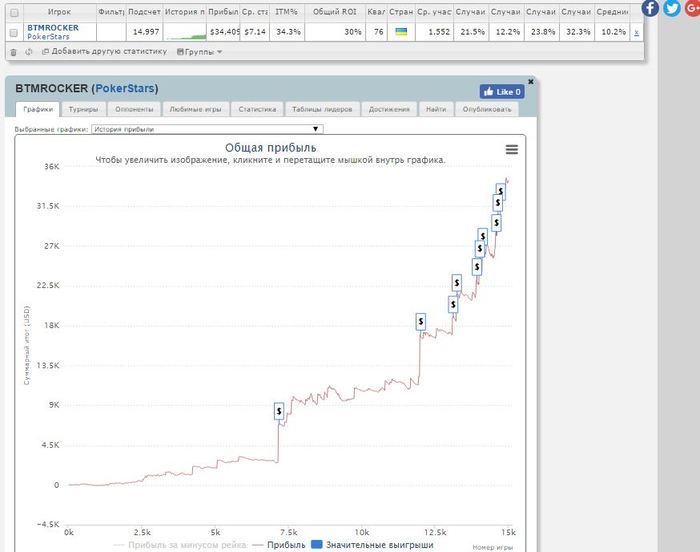Viewport: 700px width, 552px height.
Task: Open Статистика tab
Action: pos(257,109)
